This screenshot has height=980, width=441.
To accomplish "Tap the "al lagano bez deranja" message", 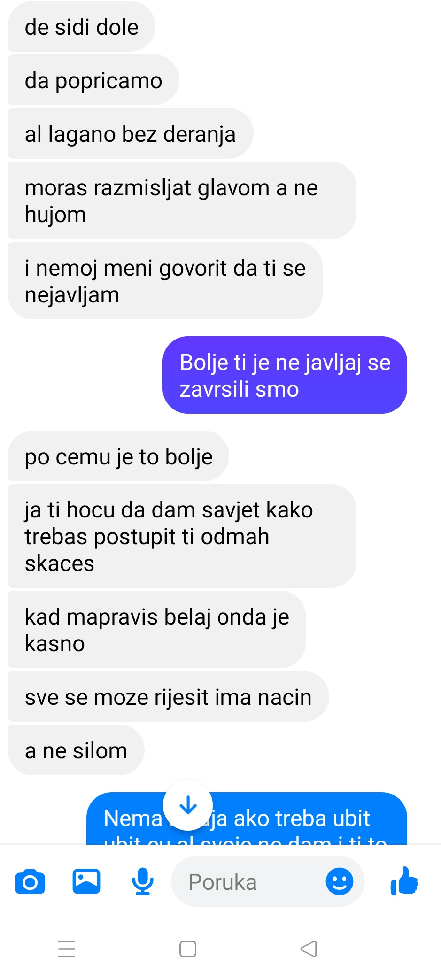I will click(130, 134).
